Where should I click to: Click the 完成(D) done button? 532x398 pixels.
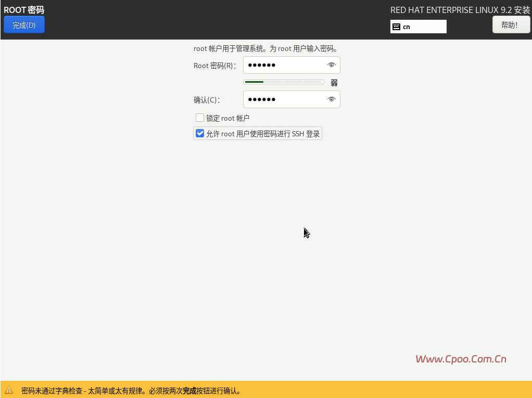pos(24,25)
